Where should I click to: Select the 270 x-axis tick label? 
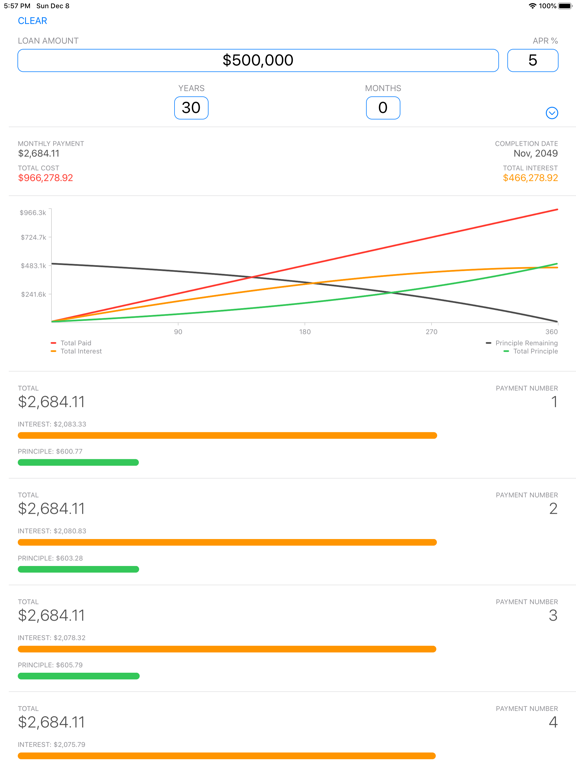click(x=431, y=332)
